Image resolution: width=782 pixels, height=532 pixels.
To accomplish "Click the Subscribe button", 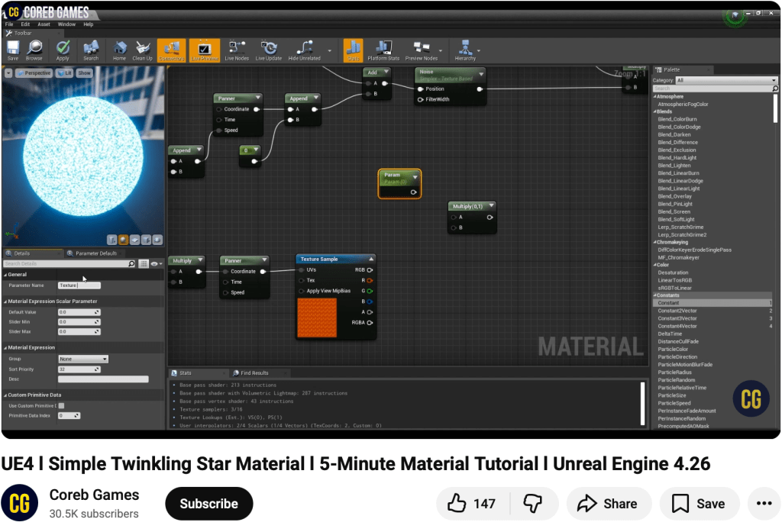I will tap(208, 504).
